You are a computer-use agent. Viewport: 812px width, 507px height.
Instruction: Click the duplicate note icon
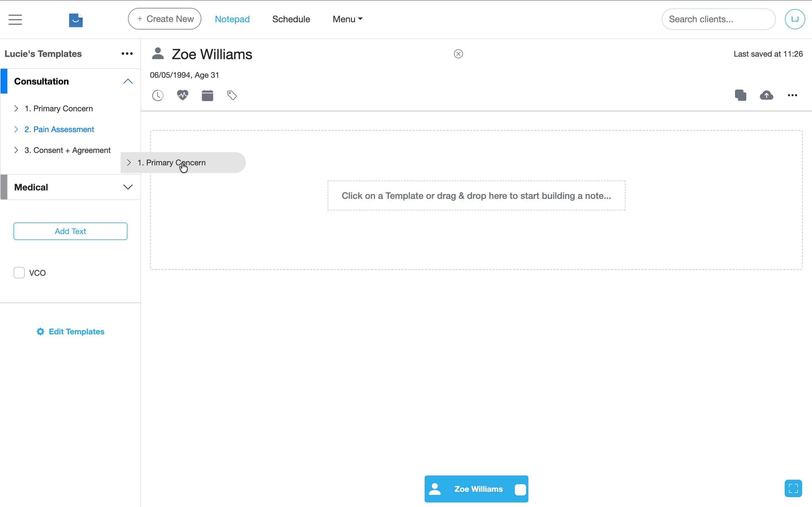[740, 95]
